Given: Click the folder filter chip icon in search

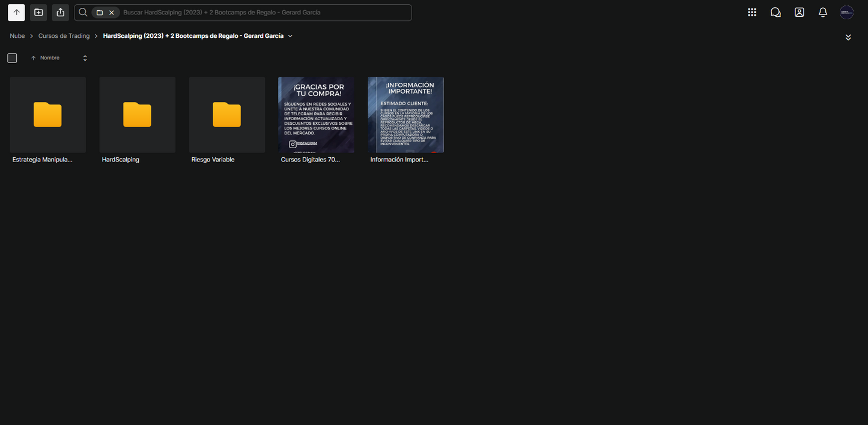Looking at the screenshot, I should [100, 13].
